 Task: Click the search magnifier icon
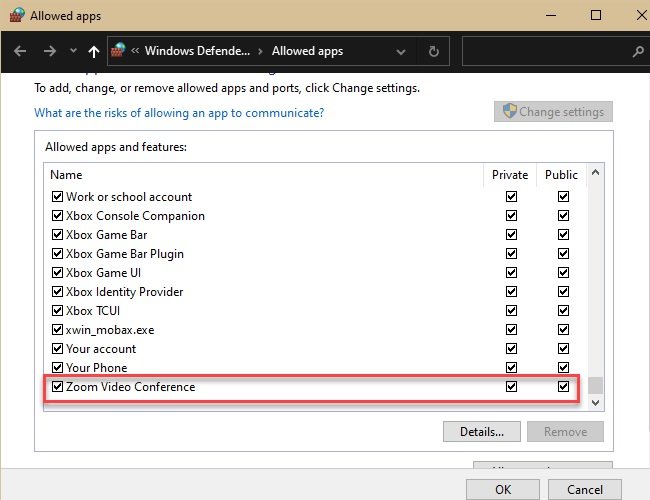(x=638, y=51)
